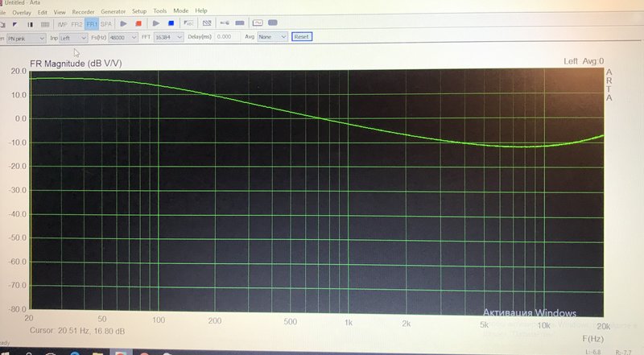Click the grid toolbar icon
The image size is (644, 355).
45,25
